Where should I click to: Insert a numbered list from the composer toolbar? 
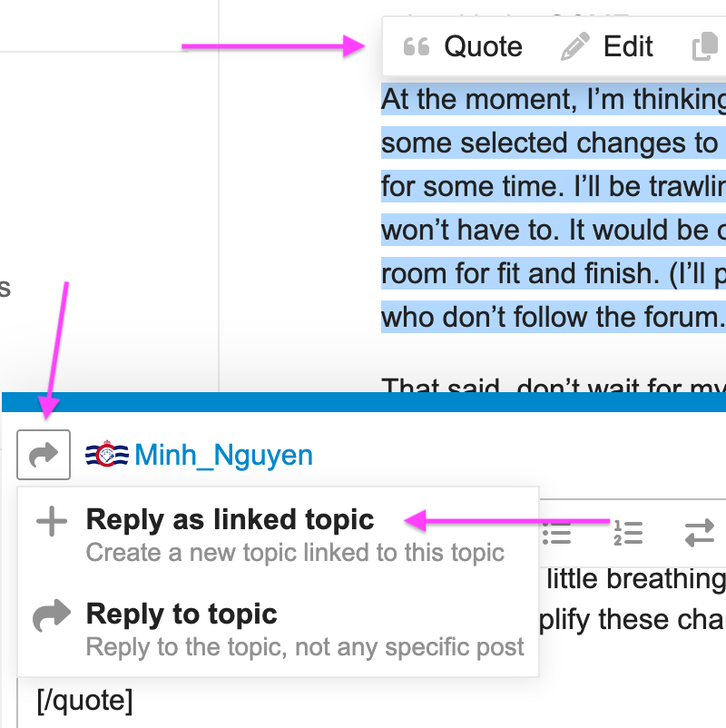627,532
